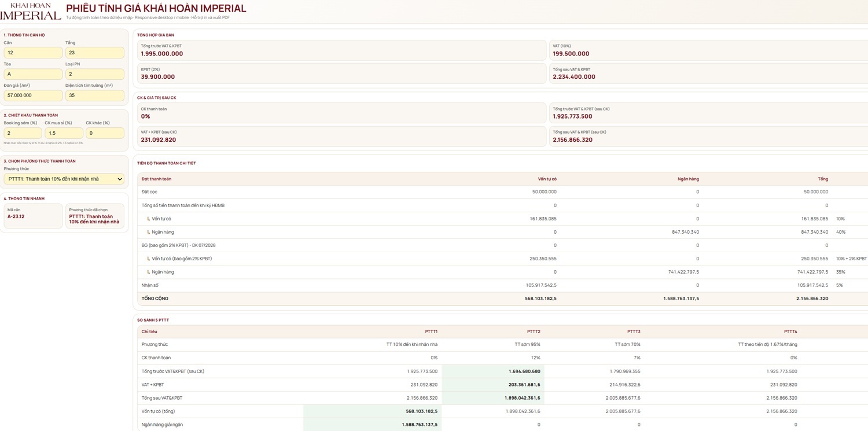
Task: Click the CK mua sỉ (%) field
Action: point(64,133)
